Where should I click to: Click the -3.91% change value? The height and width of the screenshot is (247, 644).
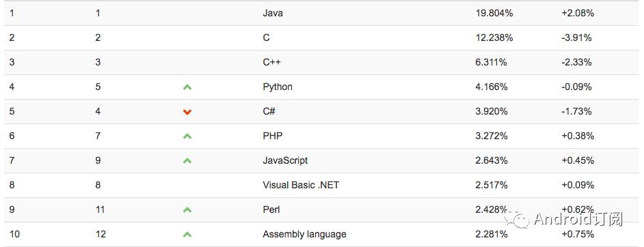point(576,38)
